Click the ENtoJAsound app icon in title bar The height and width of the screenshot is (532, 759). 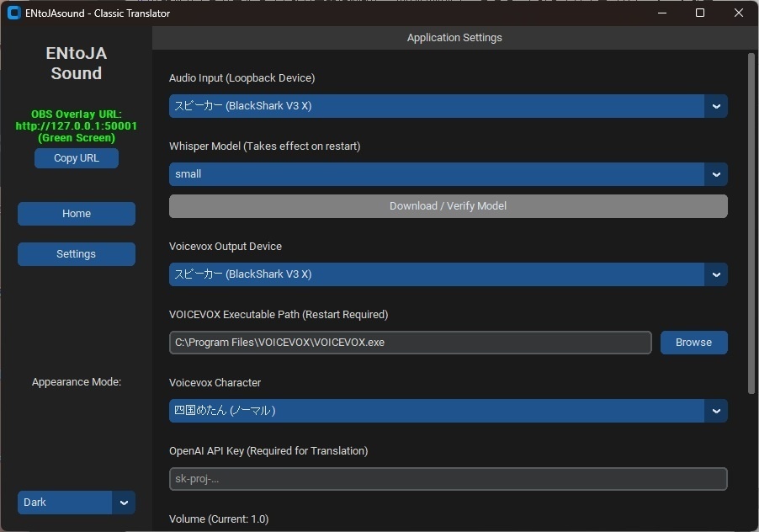pyautogui.click(x=13, y=13)
